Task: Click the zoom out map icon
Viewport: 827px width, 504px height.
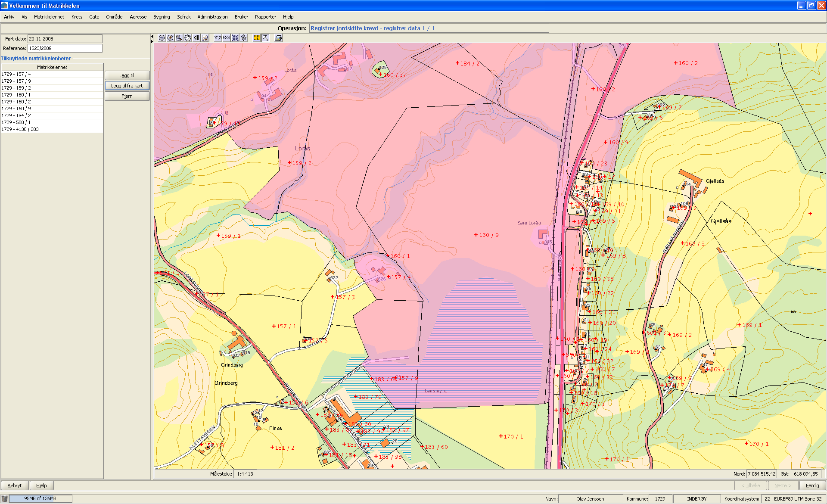Action: click(162, 38)
